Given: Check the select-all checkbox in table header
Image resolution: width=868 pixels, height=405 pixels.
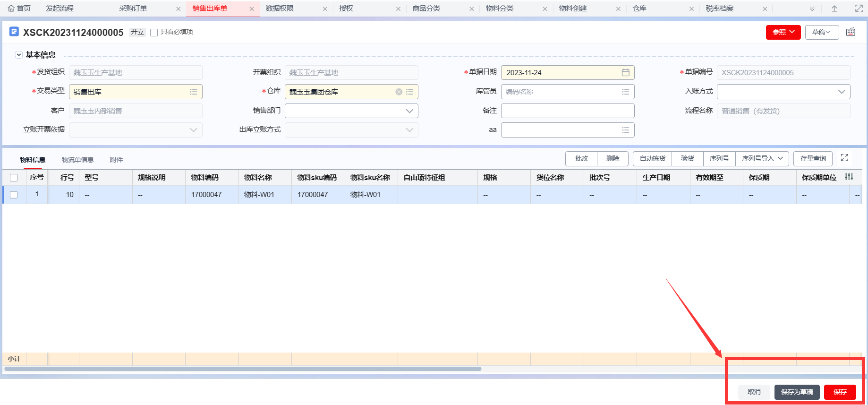Looking at the screenshot, I should tap(14, 178).
